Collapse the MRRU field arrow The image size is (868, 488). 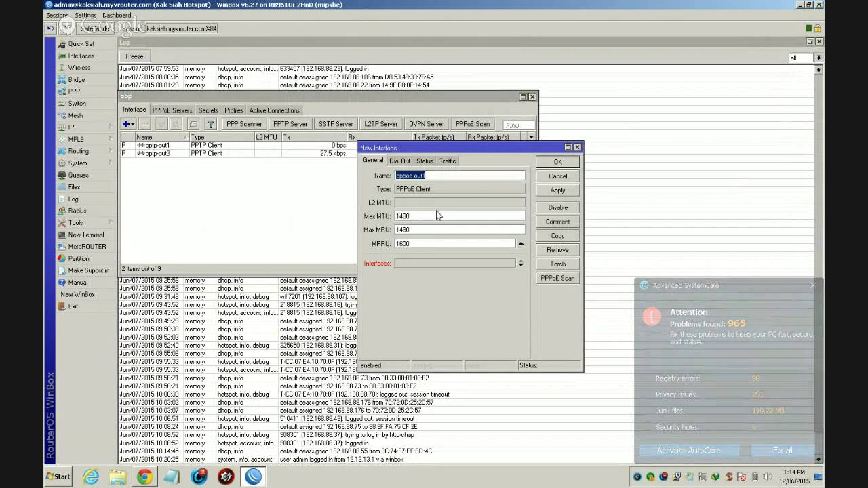point(521,243)
